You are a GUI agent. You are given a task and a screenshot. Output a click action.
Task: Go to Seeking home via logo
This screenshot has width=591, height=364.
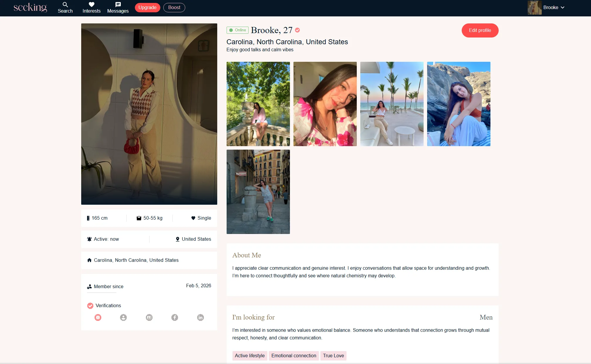(30, 8)
